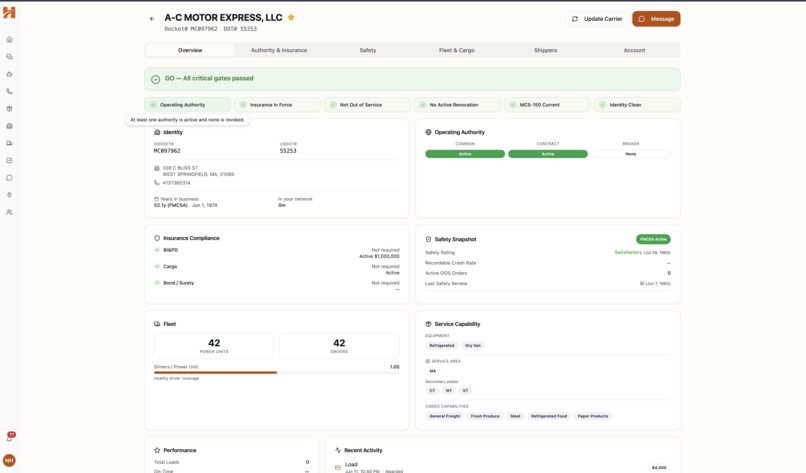806x473 pixels.
Task: Click the Safety Snapshot heading icon
Action: (428, 239)
